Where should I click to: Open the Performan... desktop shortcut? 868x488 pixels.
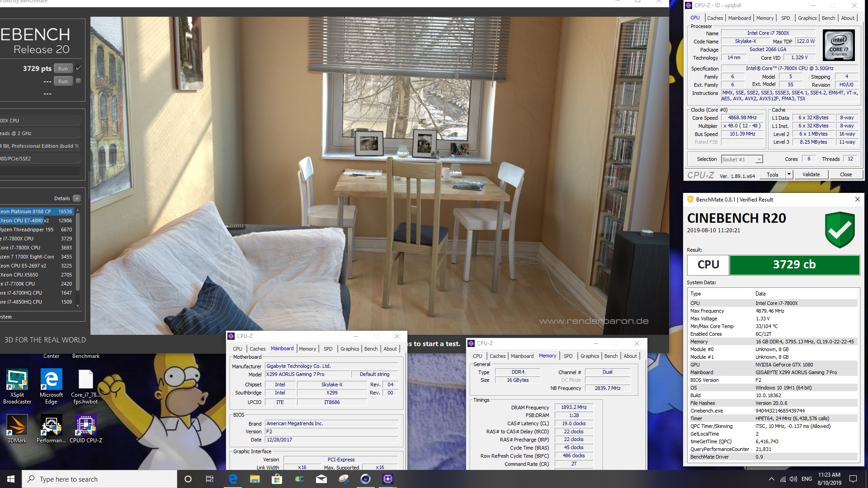pyautogui.click(x=51, y=429)
